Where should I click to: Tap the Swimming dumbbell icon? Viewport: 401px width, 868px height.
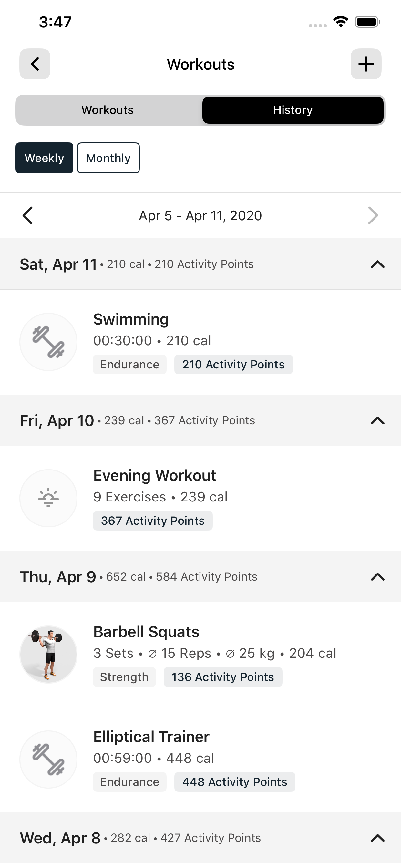(48, 342)
